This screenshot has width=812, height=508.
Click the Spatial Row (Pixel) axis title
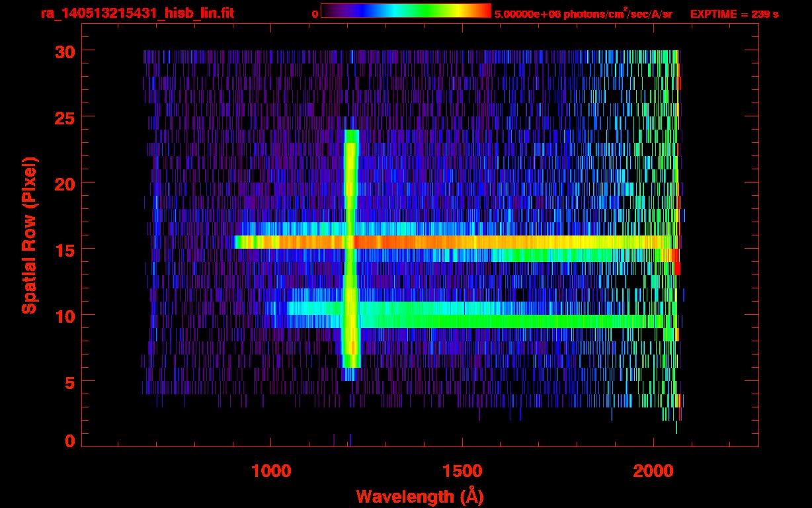click(29, 235)
